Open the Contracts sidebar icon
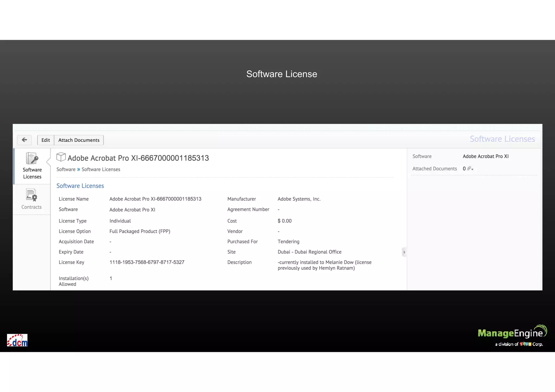555x392 pixels. click(31, 195)
